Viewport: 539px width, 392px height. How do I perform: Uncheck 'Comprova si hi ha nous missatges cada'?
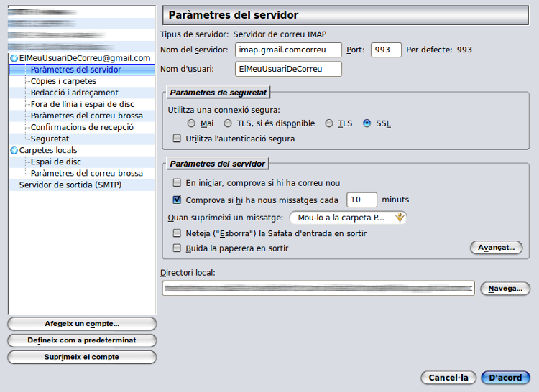[178, 200]
